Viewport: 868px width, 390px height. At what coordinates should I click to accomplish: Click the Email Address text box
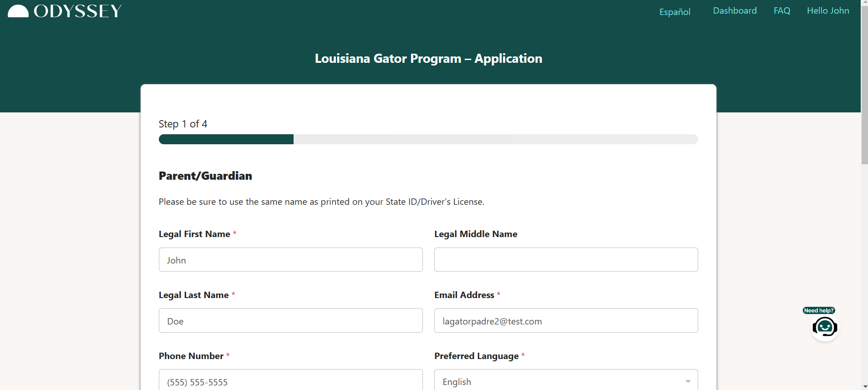(x=566, y=321)
